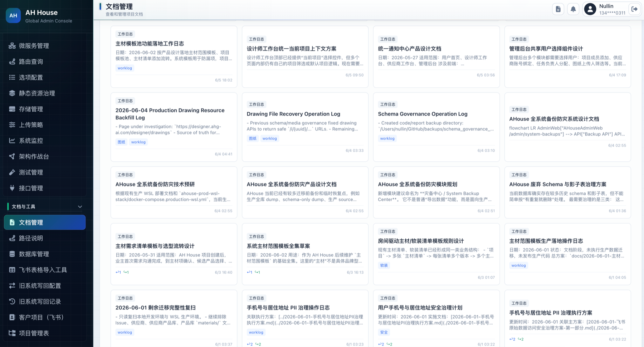Click the 测试管理 hammer icon
Viewport: 644px width, 347px height.
point(12,172)
